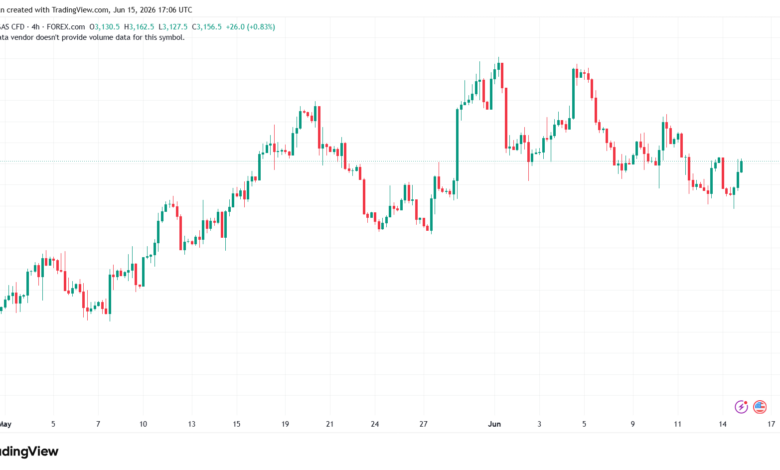Viewport: 780px width, 470px height.
Task: Click the '24' date label
Action: pyautogui.click(x=375, y=424)
